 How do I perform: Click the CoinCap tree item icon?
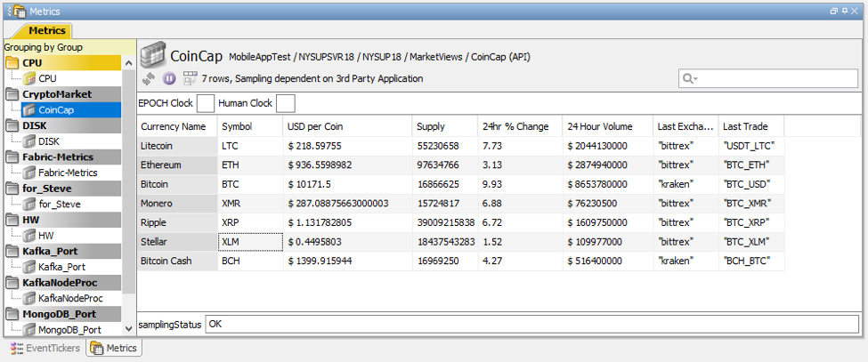click(x=28, y=110)
